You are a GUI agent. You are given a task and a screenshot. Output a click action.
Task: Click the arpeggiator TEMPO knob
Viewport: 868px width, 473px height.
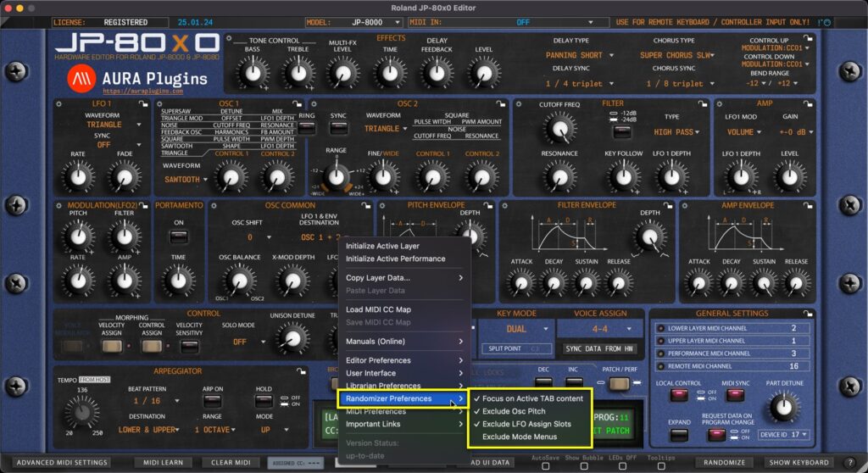[82, 411]
